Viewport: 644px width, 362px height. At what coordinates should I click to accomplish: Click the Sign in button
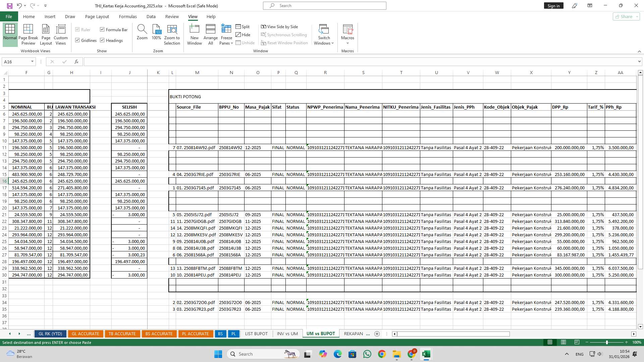pos(553,6)
